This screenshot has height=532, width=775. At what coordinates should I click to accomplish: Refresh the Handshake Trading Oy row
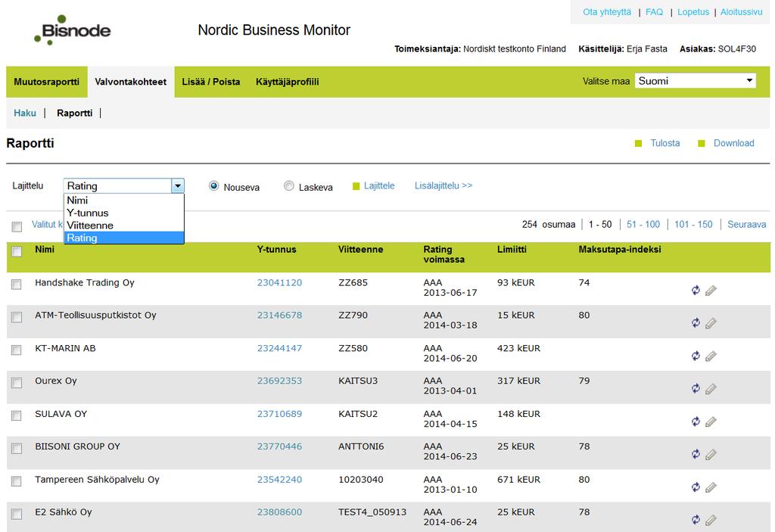pyautogui.click(x=696, y=291)
